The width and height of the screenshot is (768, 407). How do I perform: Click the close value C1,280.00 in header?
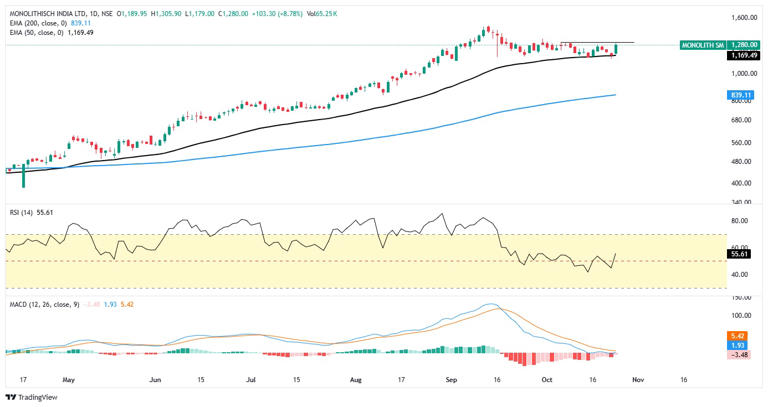233,14
